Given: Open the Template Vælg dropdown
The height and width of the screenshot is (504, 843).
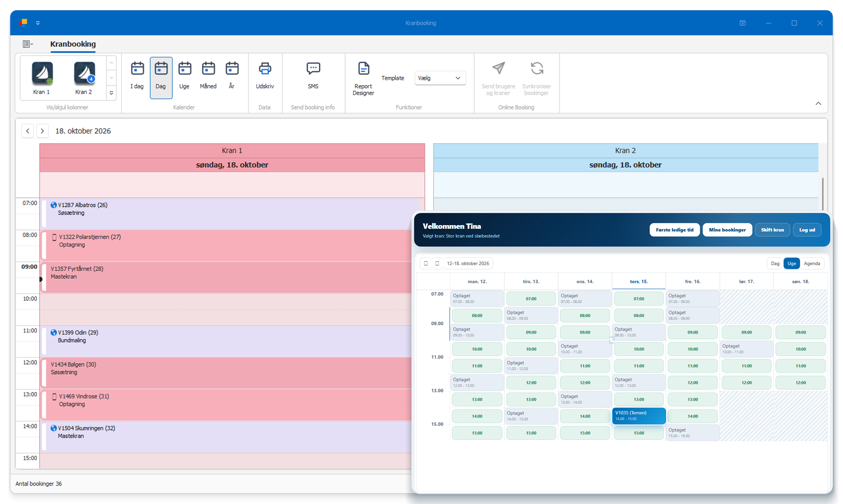Looking at the screenshot, I should coord(440,78).
